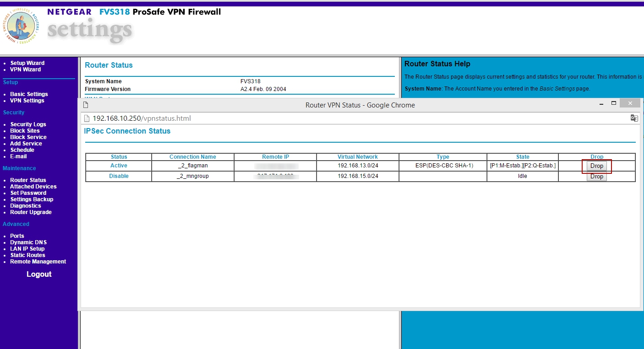Click firmware version A2.4 Feb. 09 2004

[x=263, y=89]
